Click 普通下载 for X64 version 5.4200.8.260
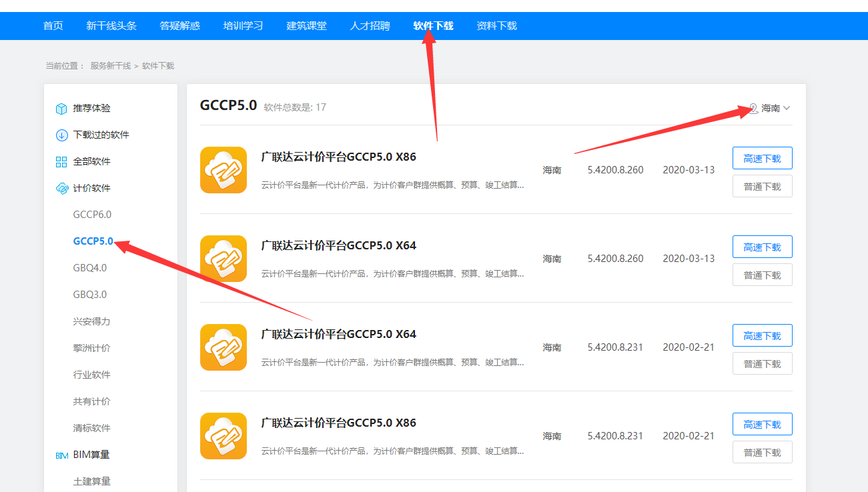 coord(763,275)
